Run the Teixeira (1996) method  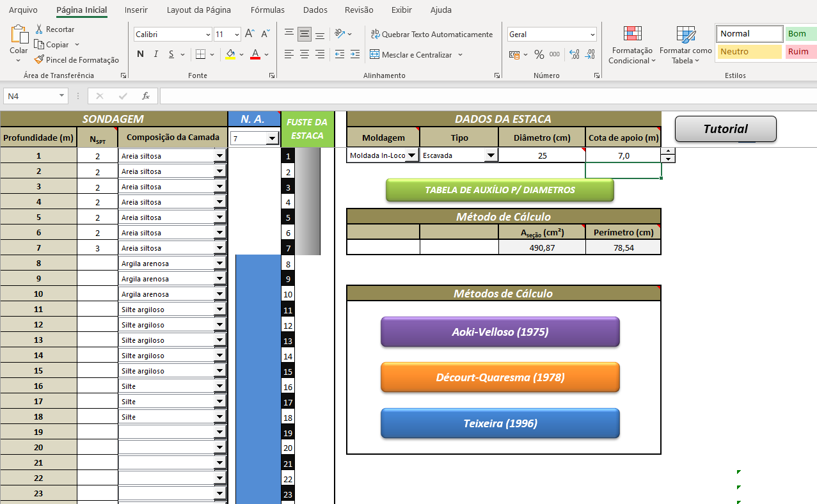coord(500,423)
